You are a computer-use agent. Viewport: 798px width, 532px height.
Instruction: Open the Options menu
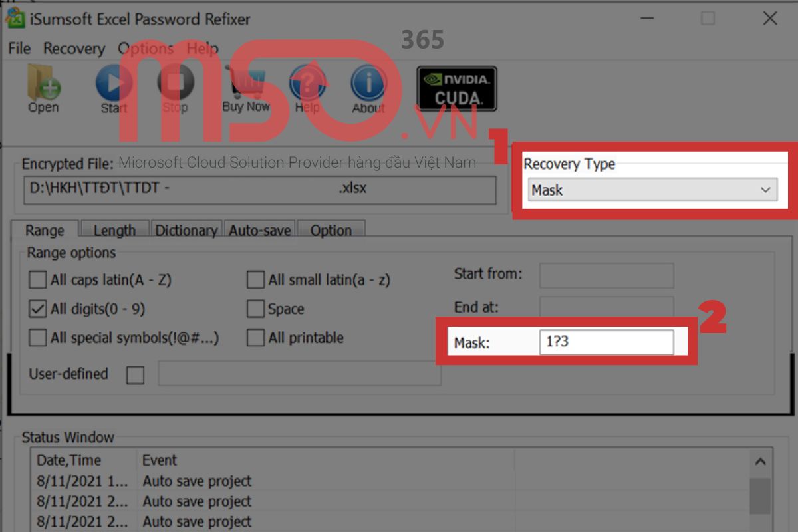pos(146,49)
